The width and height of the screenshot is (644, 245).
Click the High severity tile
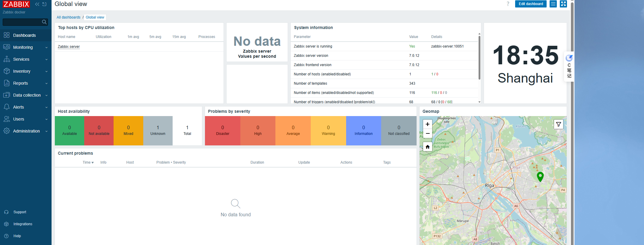pos(258,131)
